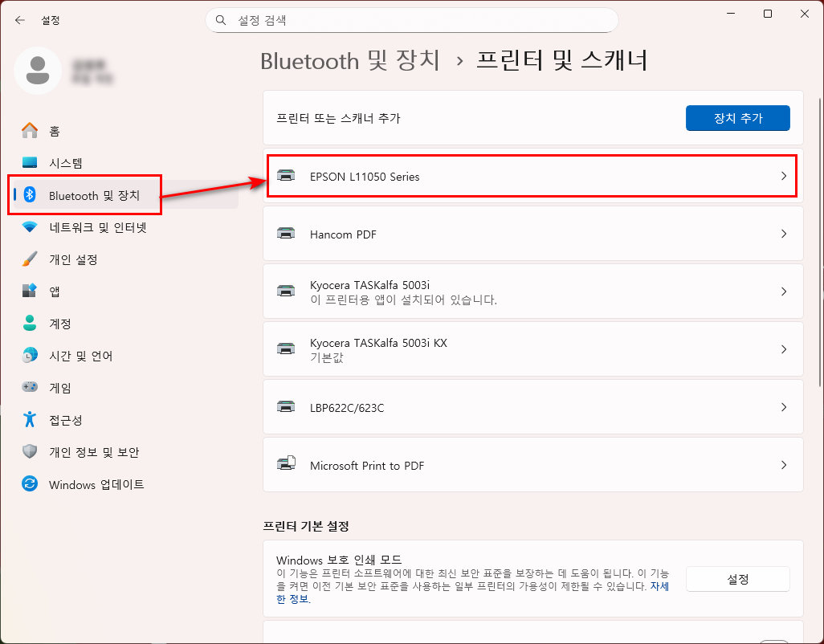
Task: Open 시간 및 언어 section
Action: [x=125, y=356]
